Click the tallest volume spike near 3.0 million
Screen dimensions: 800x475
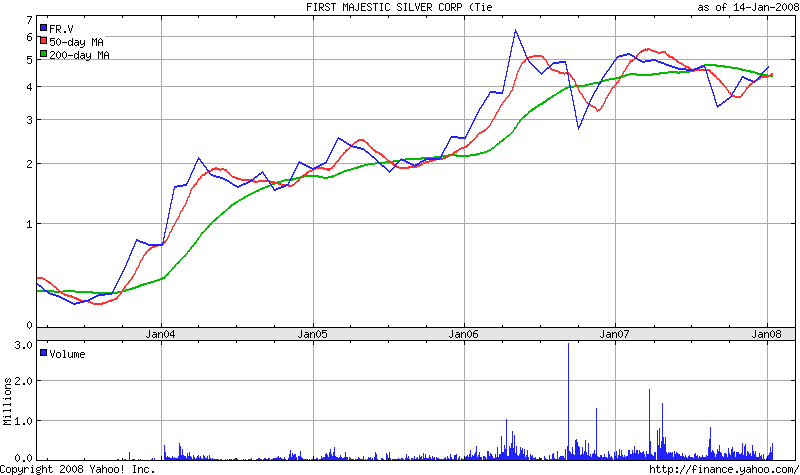(568, 401)
